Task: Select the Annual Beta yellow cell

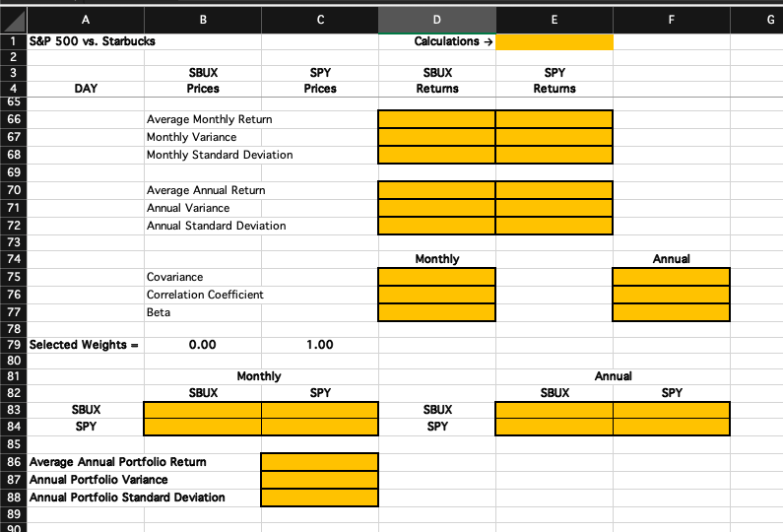Action: point(671,312)
